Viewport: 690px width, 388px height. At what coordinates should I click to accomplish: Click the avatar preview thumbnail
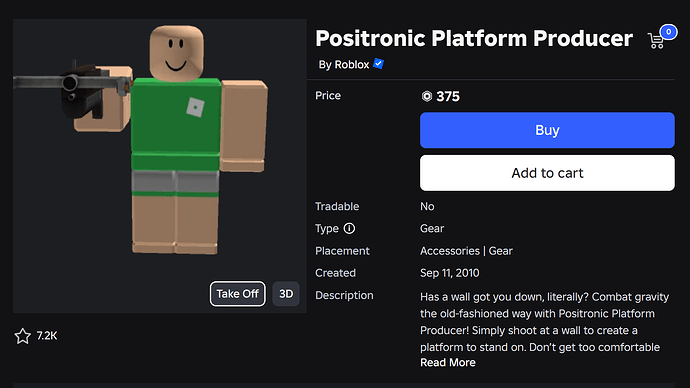click(160, 166)
